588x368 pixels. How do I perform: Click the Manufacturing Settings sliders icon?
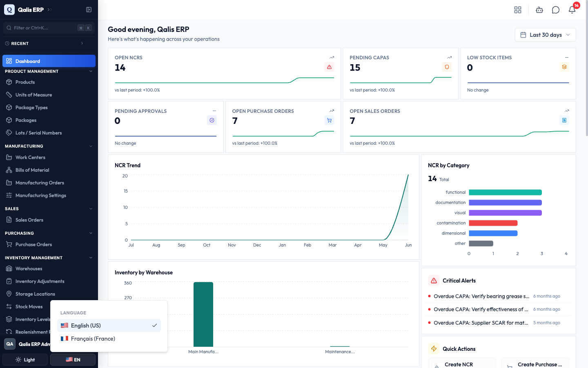(x=9, y=195)
